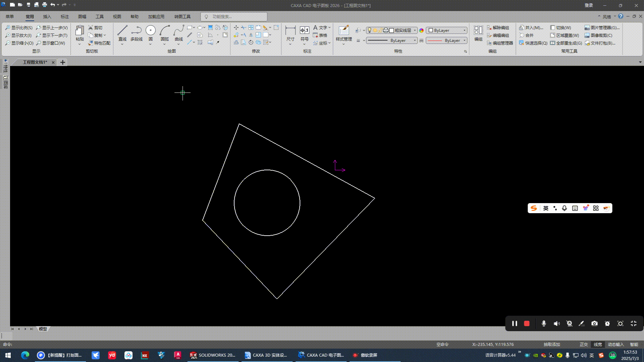The image size is (644, 362).
Task: Open the red lineweight ByLayer dropdown
Action: point(446,40)
